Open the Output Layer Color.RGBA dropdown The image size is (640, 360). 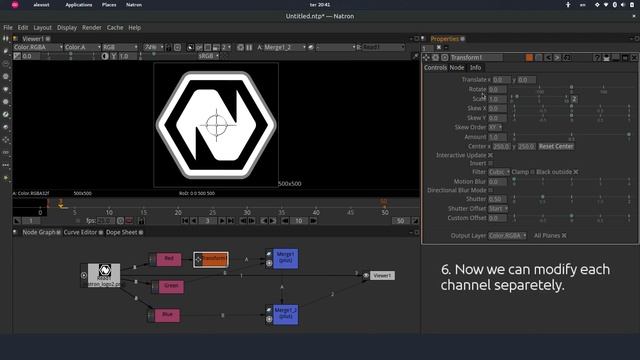pos(507,236)
